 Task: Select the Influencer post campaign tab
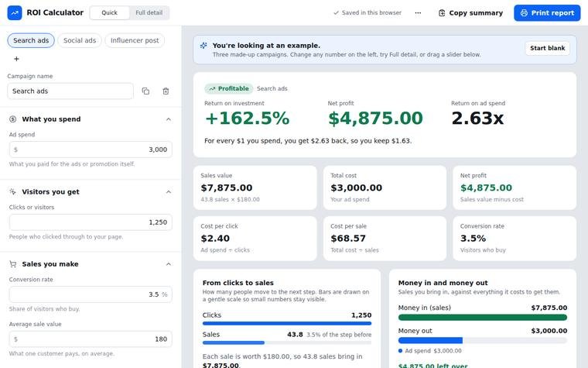[x=135, y=40]
